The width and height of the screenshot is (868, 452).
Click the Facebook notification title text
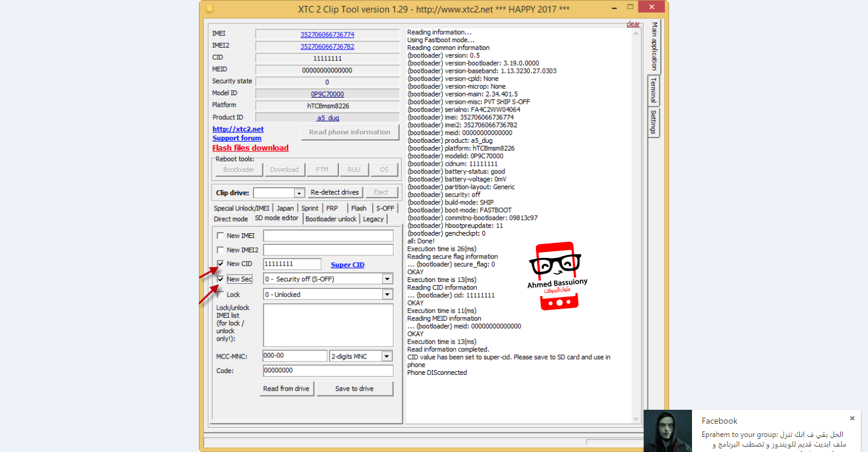pyautogui.click(x=719, y=421)
